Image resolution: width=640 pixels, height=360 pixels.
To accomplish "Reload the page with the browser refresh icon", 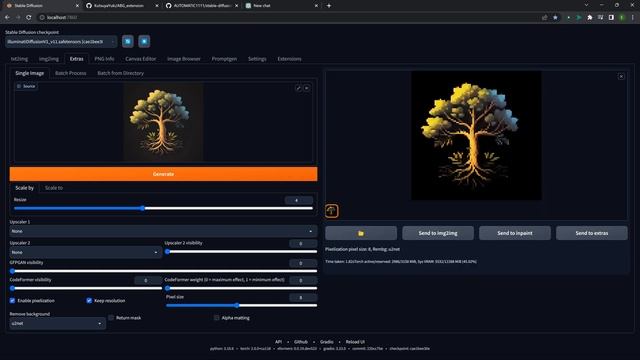I will pyautogui.click(x=29, y=18).
